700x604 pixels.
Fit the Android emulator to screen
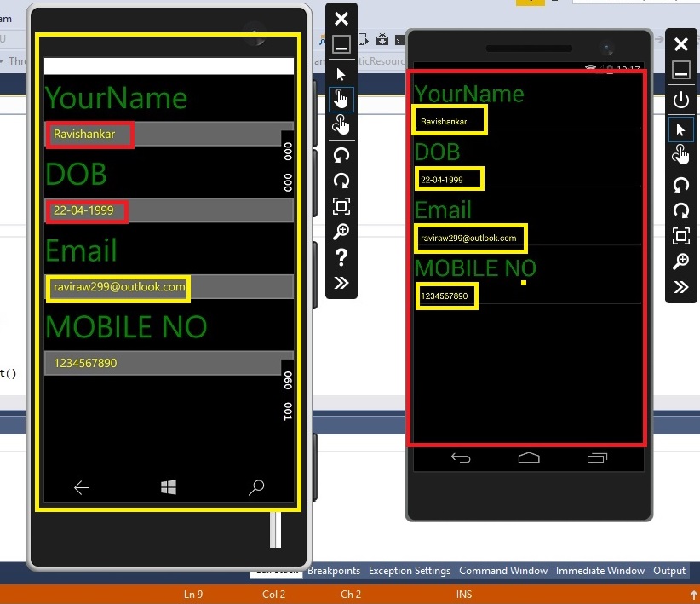point(681,236)
